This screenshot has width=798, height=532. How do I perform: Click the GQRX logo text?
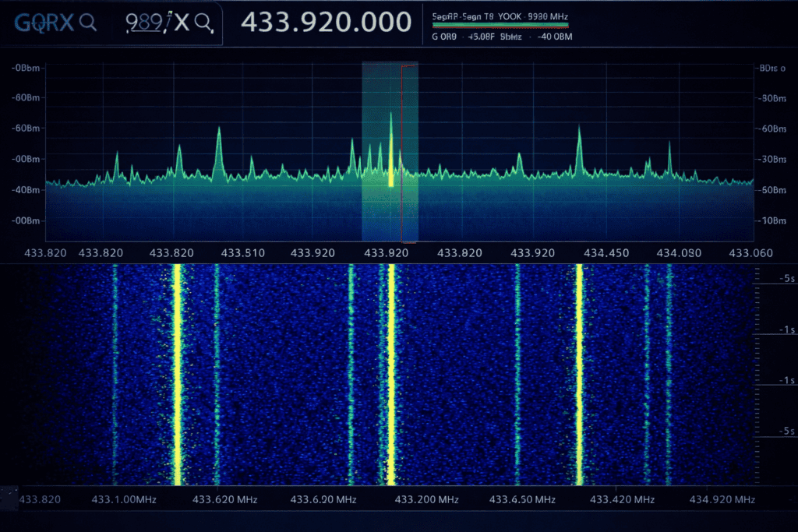tap(44, 23)
